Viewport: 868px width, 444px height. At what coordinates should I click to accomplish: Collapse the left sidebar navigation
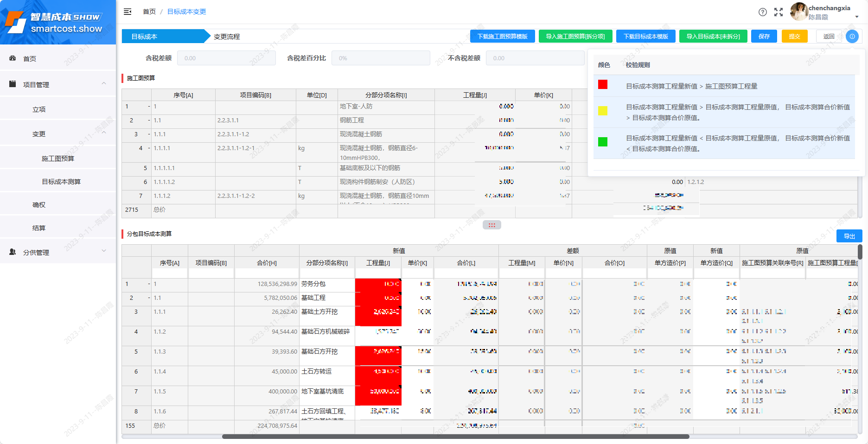click(128, 12)
